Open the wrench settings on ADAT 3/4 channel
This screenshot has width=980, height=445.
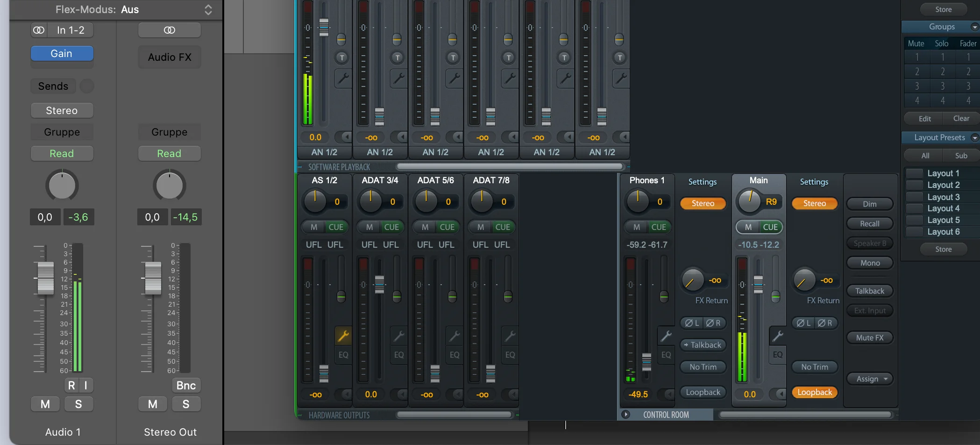tap(399, 336)
